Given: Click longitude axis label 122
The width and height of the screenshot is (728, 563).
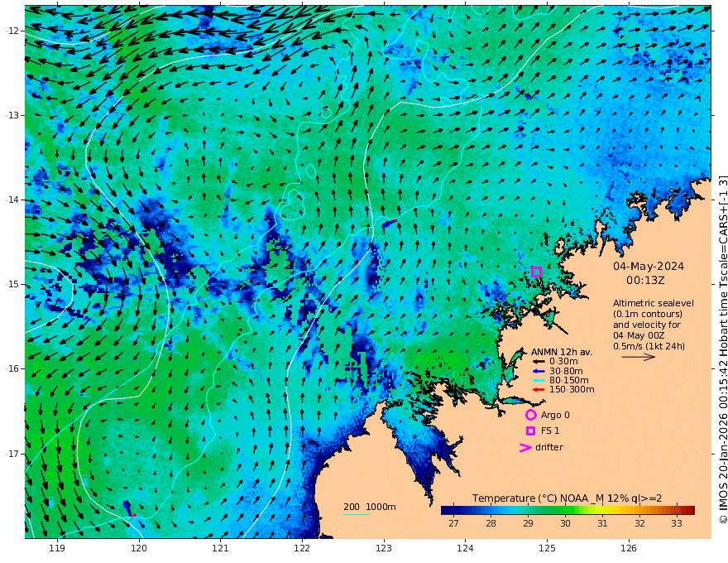Looking at the screenshot, I should (302, 548).
